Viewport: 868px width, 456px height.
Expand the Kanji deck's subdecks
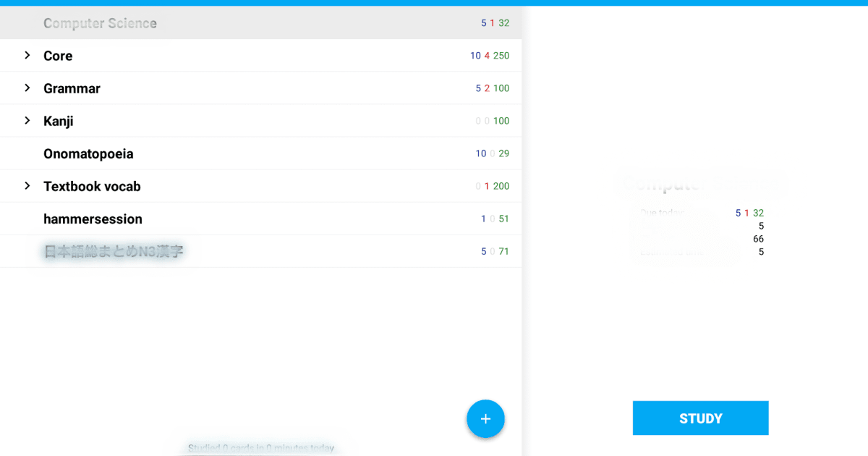27,120
